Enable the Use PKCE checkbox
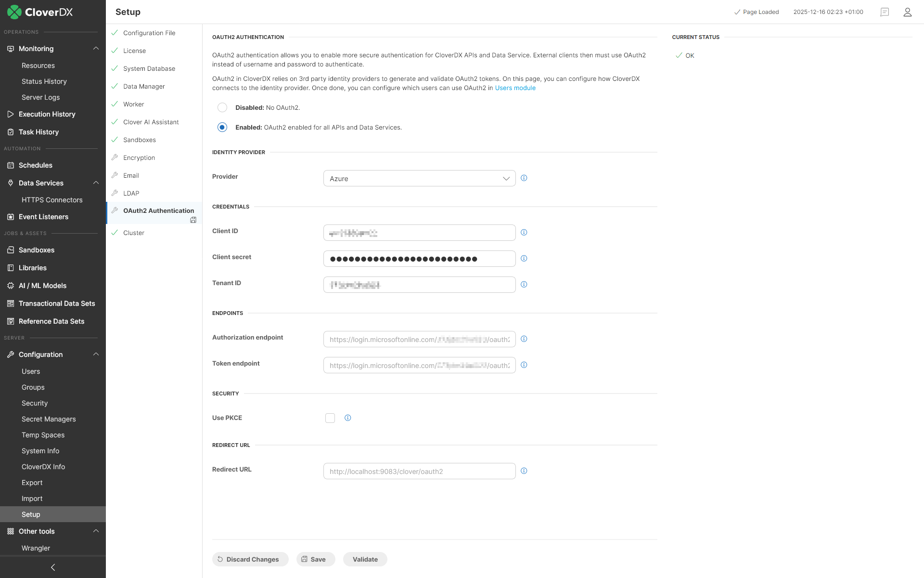924x578 pixels. click(x=330, y=418)
